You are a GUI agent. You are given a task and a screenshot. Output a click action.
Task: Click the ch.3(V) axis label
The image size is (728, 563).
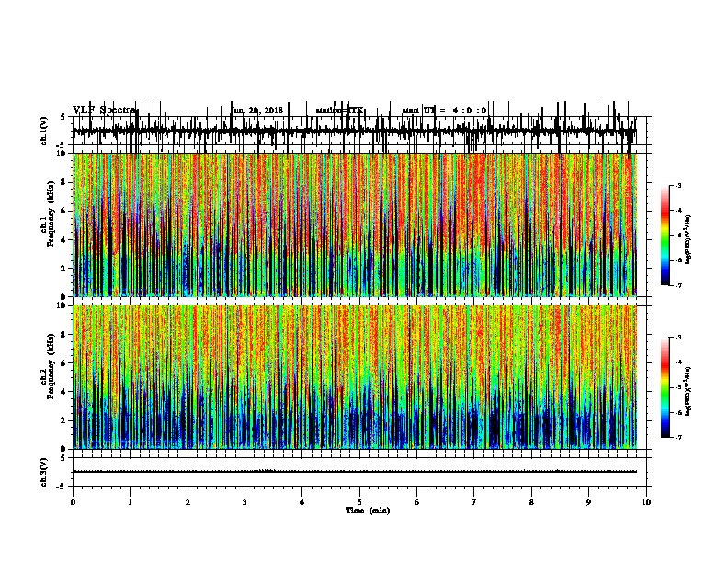(44, 472)
